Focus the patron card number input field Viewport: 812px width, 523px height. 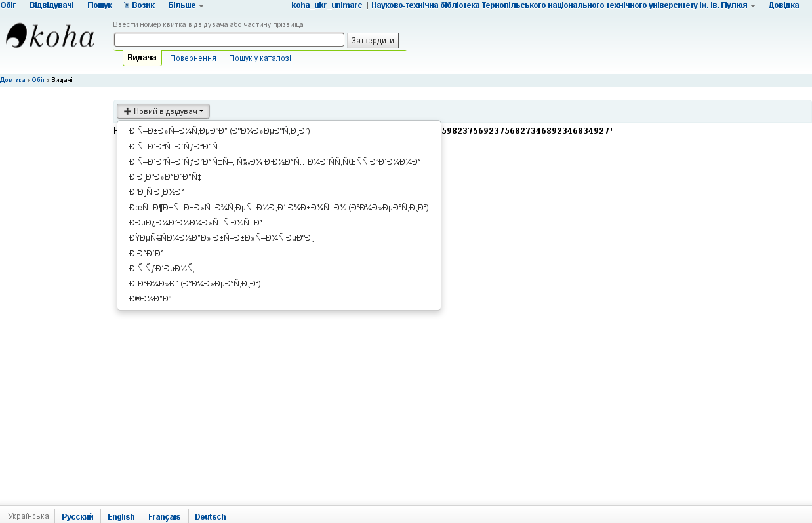point(229,40)
